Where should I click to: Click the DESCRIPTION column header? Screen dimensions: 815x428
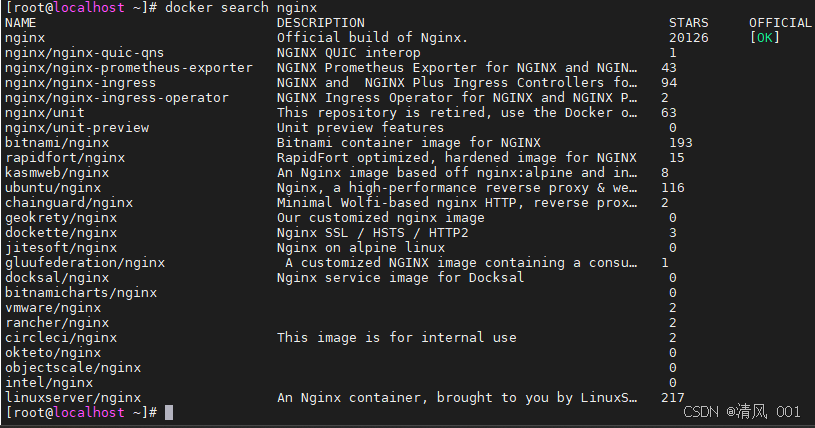(321, 23)
